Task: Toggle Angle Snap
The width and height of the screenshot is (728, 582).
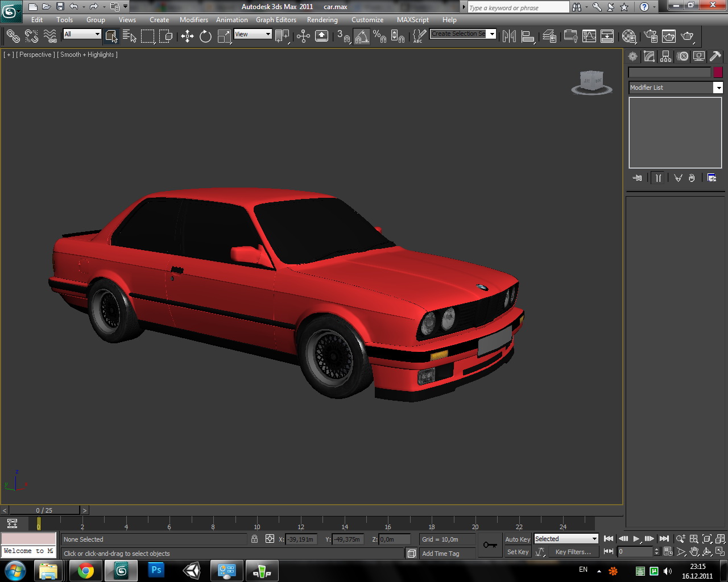Action: click(x=361, y=36)
